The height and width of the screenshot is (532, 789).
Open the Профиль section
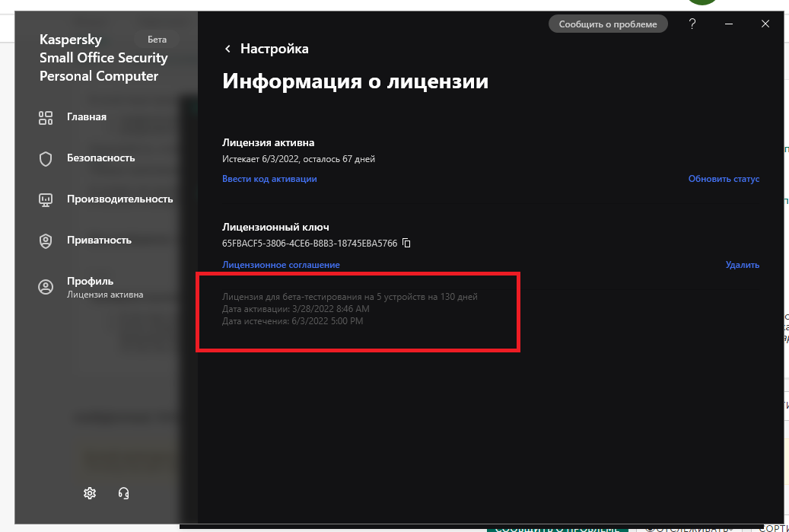click(91, 287)
